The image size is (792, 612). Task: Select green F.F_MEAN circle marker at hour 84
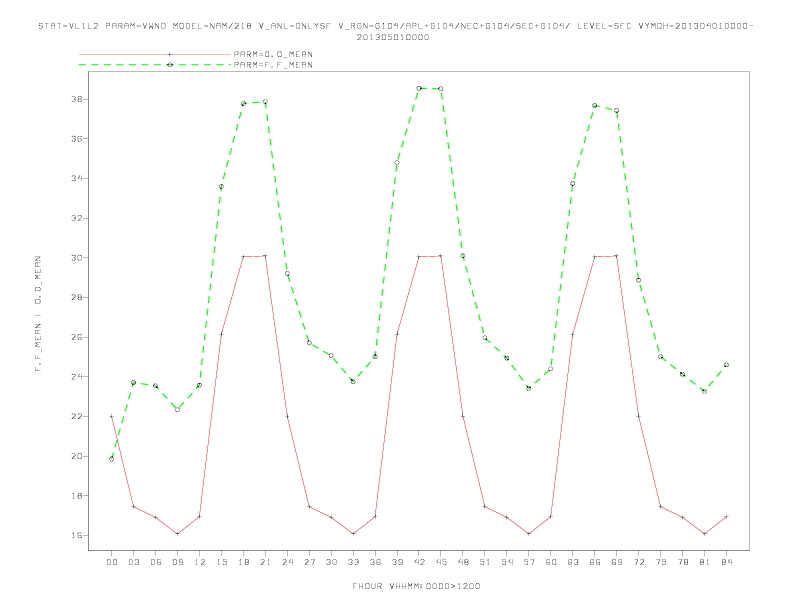726,365
